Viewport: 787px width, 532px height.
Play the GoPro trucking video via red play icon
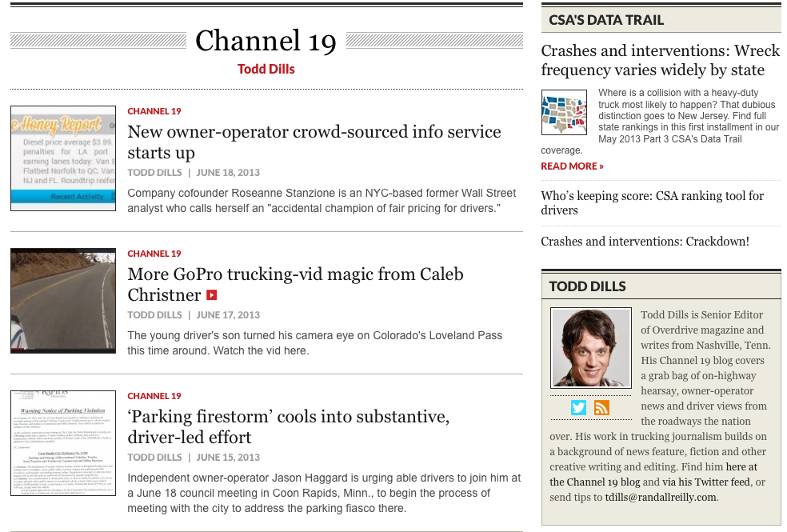(210, 294)
